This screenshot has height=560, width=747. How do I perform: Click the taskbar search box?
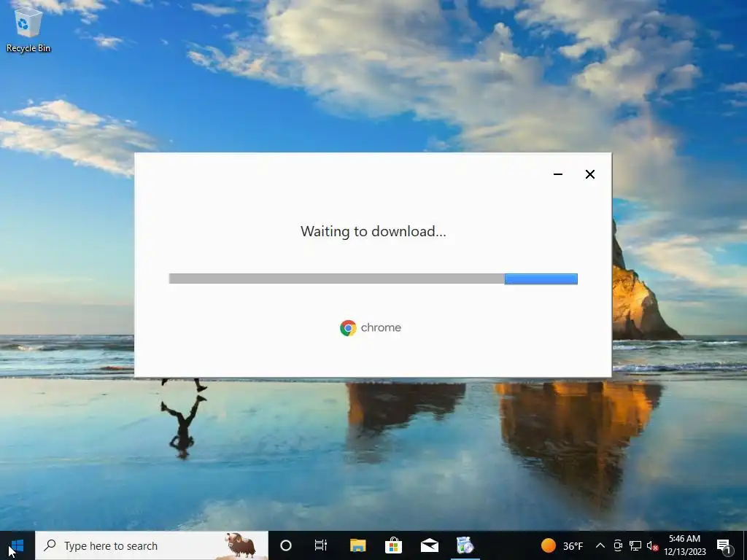(152, 545)
